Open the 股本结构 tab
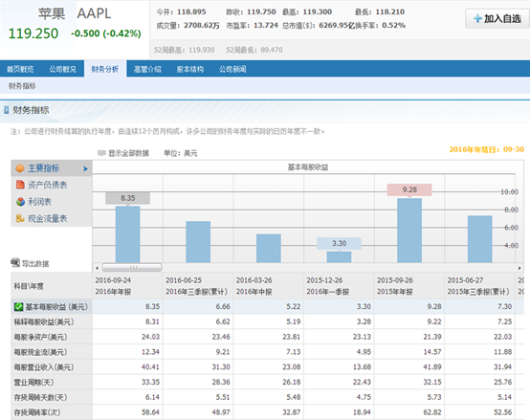 coord(190,69)
